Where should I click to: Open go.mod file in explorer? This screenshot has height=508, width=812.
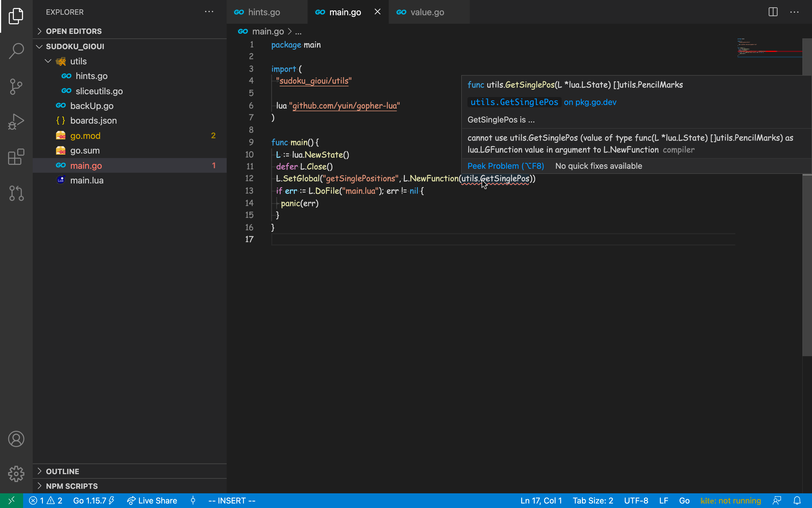tap(129, 136)
